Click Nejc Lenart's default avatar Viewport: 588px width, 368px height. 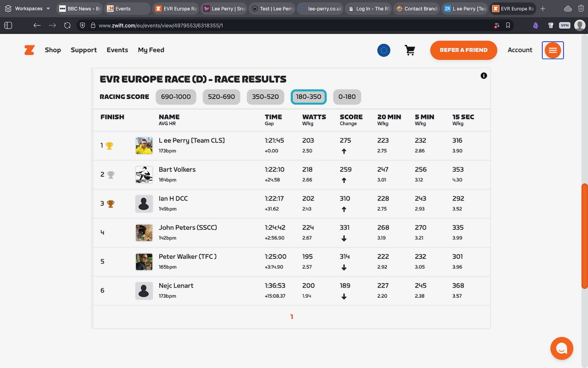click(x=144, y=291)
